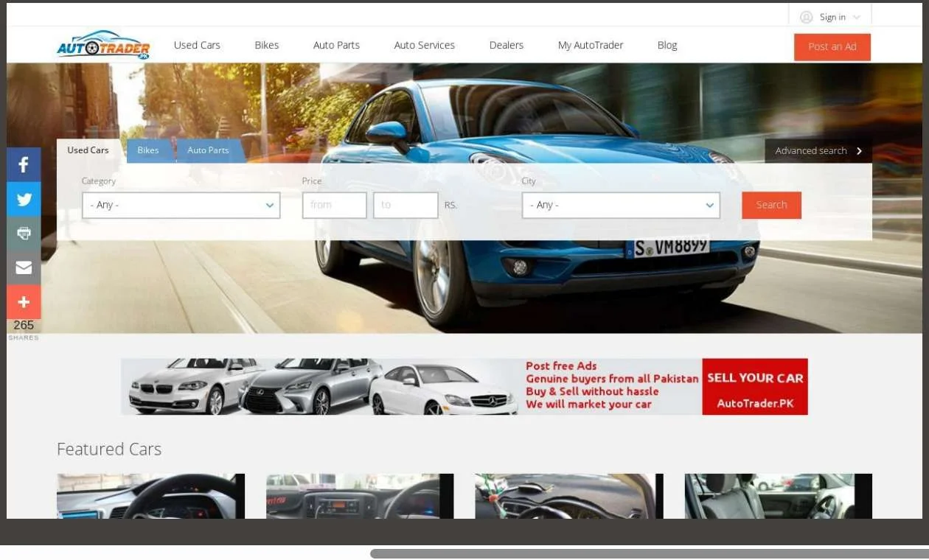Switch to the Bikes search tab
This screenshot has height=560, width=929.
[x=148, y=150]
